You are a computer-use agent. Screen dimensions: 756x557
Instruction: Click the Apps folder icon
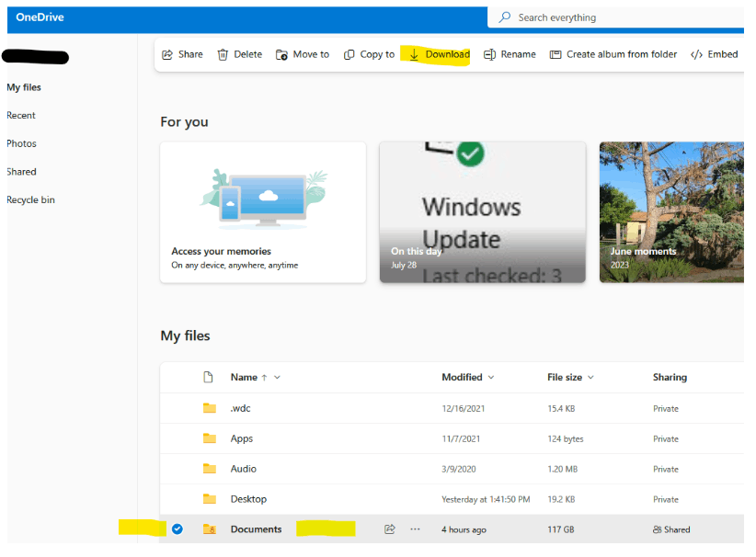click(x=210, y=438)
